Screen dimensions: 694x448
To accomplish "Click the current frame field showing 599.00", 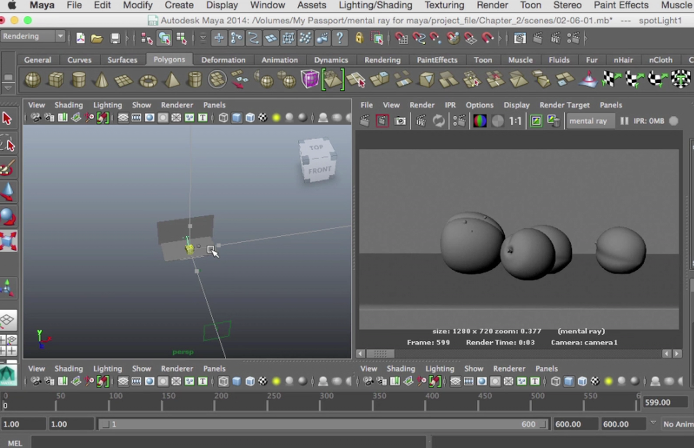I will [664, 402].
